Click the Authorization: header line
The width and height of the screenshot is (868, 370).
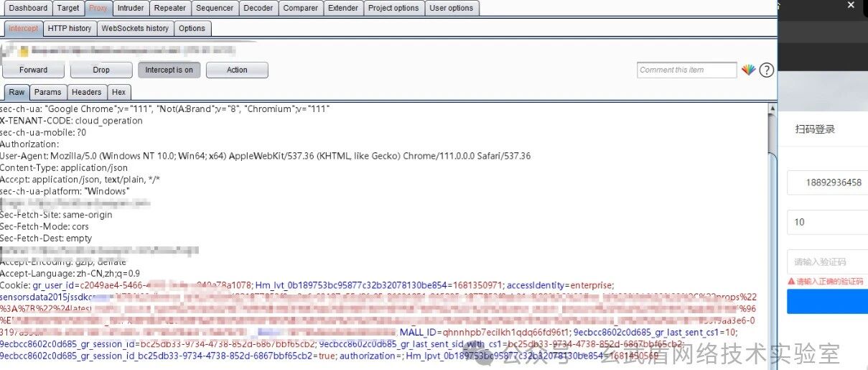[x=29, y=144]
